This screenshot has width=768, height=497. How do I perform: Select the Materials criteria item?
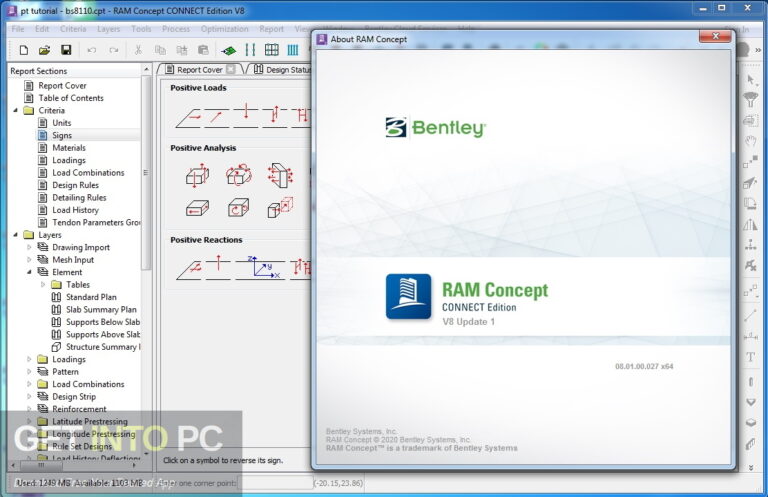[x=69, y=147]
